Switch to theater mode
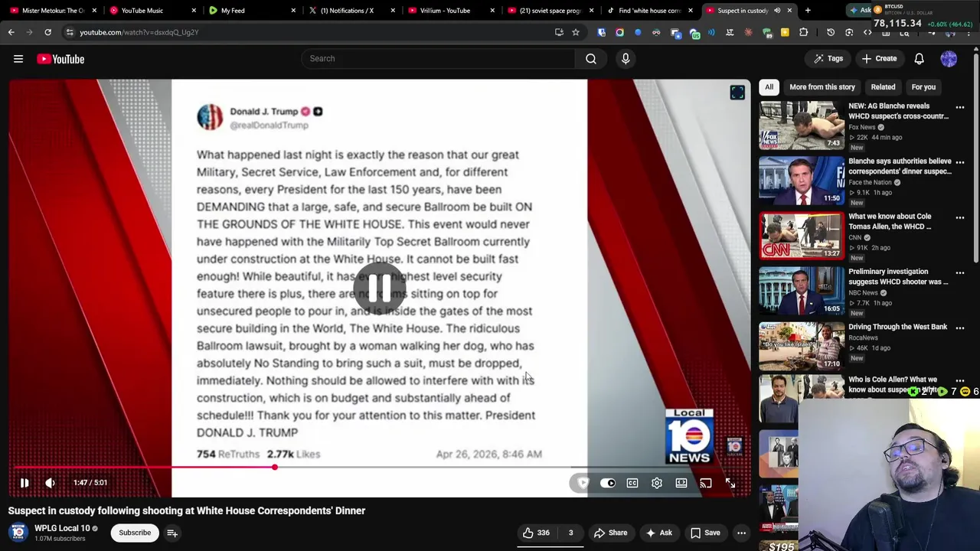 coord(681,483)
